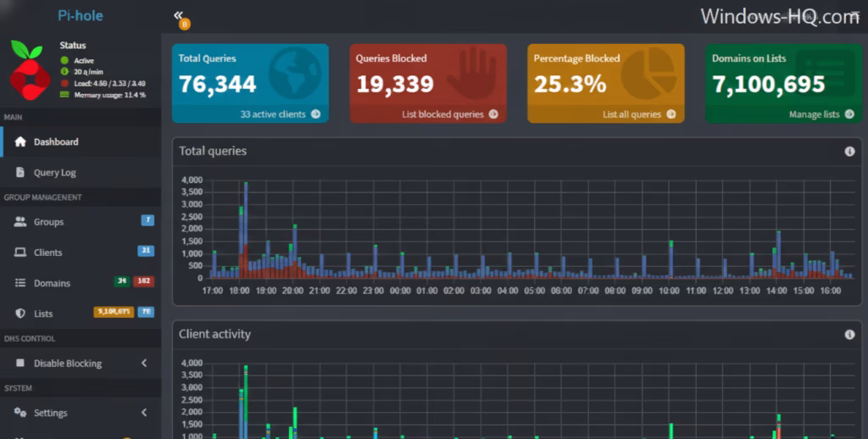The image size is (868, 439).
Task: Click the globe icon on Total Queries card
Action: tap(295, 73)
